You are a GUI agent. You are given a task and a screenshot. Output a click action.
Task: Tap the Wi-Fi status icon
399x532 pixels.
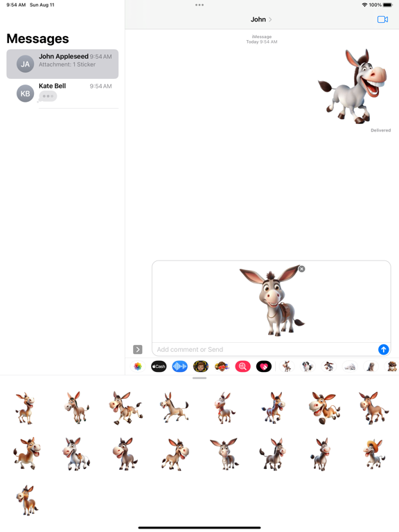tap(365, 5)
